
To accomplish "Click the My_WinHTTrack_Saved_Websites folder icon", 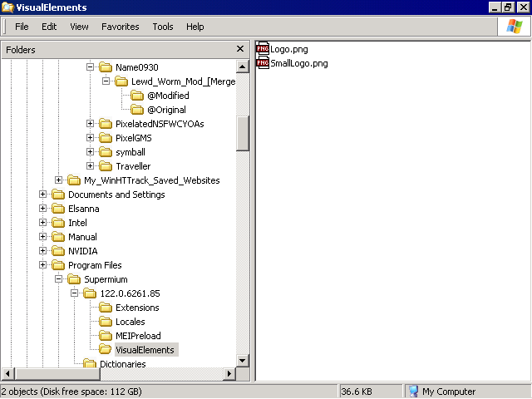I will pyautogui.click(x=74, y=180).
